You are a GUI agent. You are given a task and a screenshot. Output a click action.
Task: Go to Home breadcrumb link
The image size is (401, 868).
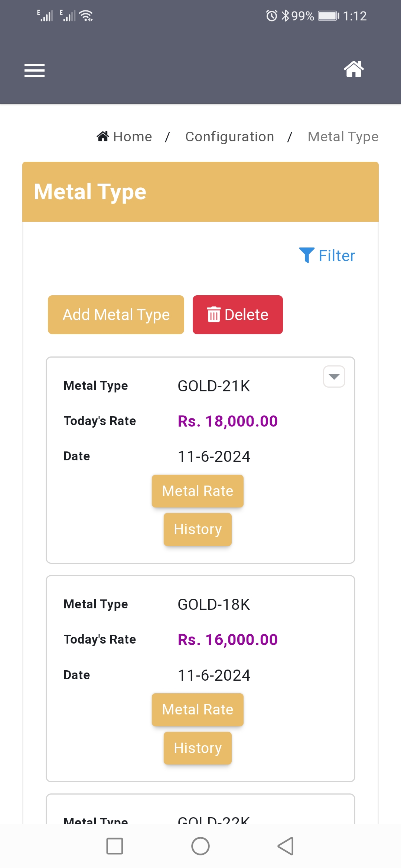(133, 137)
